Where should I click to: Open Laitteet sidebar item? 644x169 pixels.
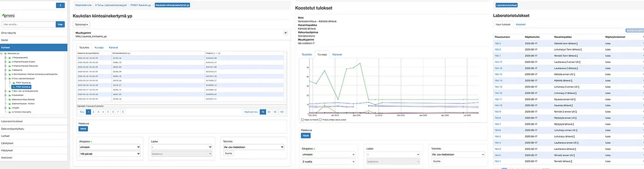34,136
